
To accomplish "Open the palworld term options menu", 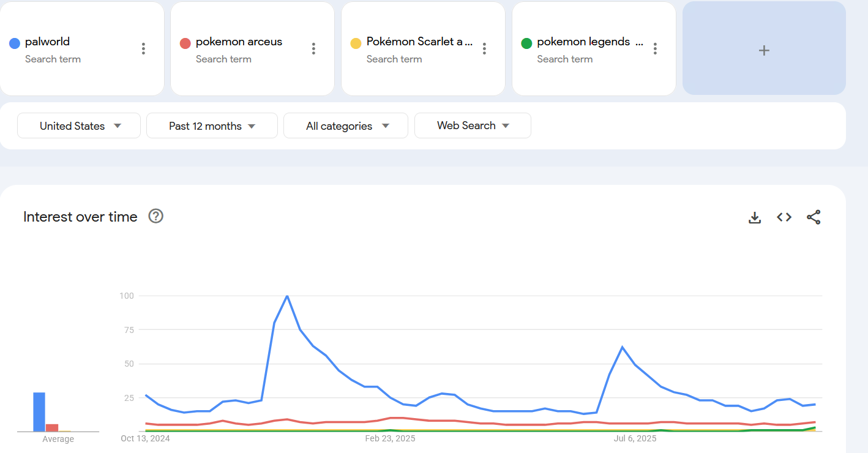I will pyautogui.click(x=143, y=49).
